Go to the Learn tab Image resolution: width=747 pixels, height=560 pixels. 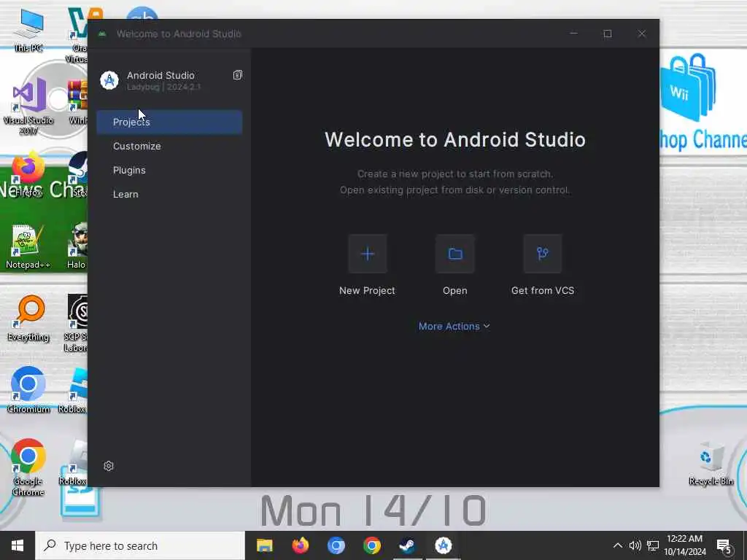click(x=169, y=194)
